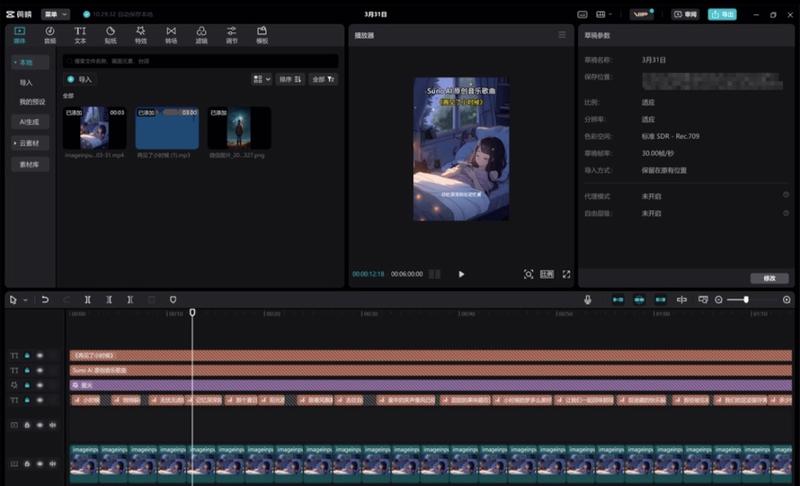Select 导入 in the left sidebar
Image resolution: width=800 pixels, height=486 pixels.
[26, 83]
